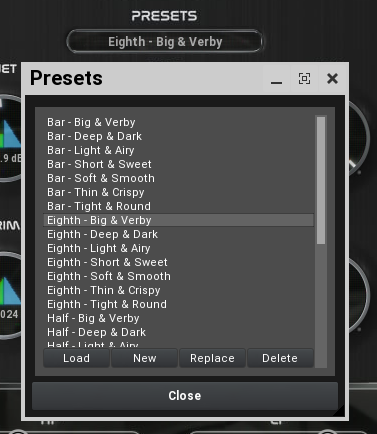Click the preset list scrollbar thumb
Viewport: 377px width, 434px height.
(321, 180)
